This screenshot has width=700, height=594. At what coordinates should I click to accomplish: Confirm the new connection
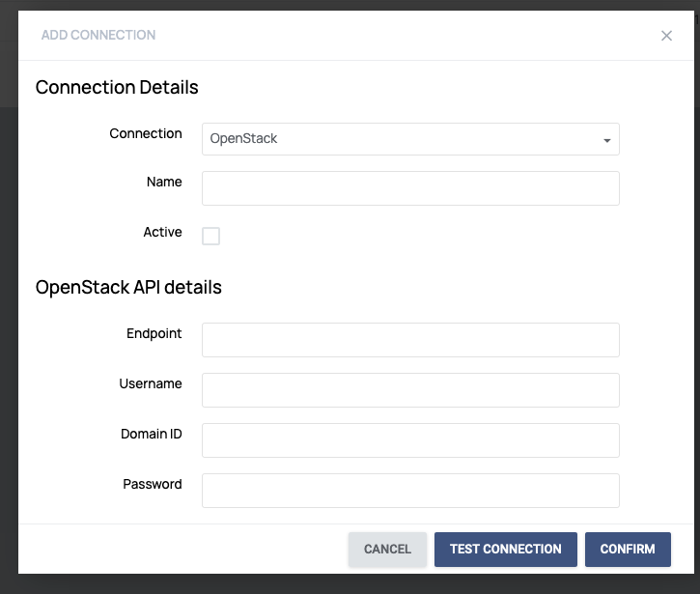(628, 550)
